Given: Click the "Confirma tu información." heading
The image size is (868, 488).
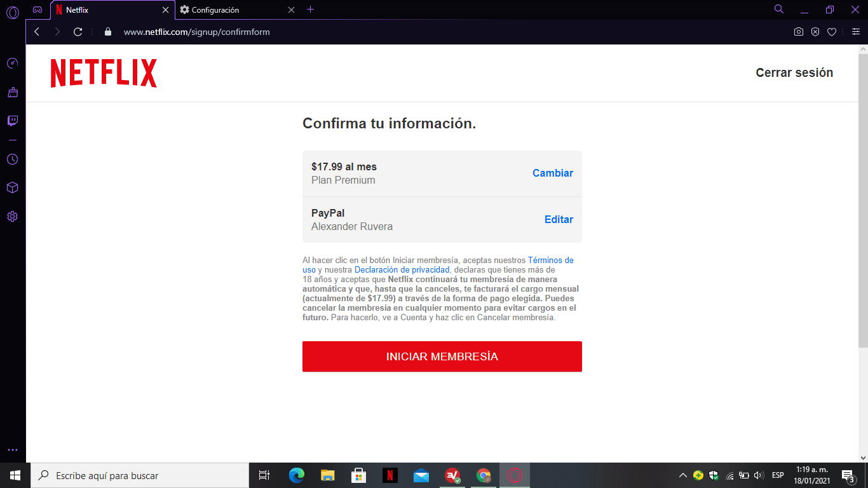Looking at the screenshot, I should click(390, 124).
